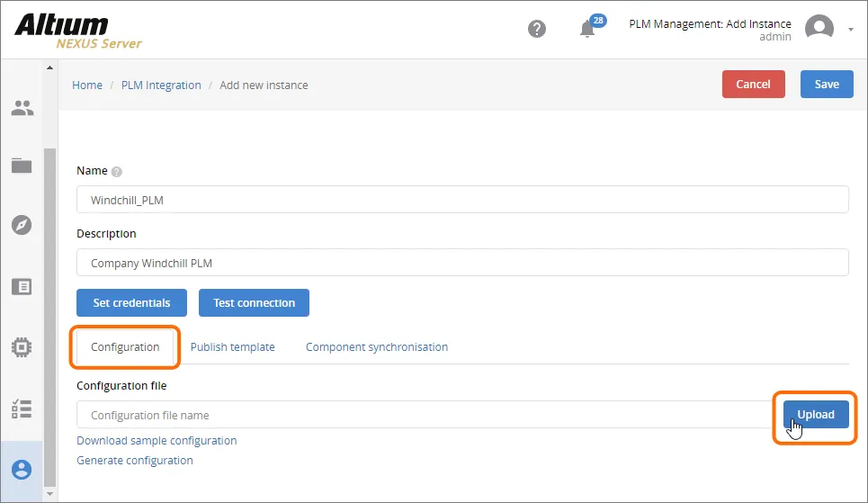868x503 pixels.
Task: Click the PLM Management: Add Instance title
Action: pyautogui.click(x=710, y=23)
